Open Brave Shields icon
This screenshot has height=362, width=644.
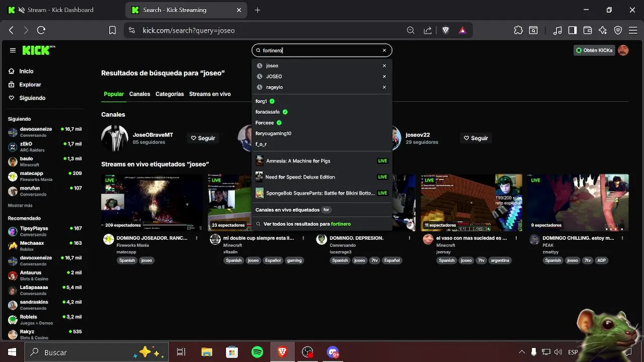[x=445, y=30]
